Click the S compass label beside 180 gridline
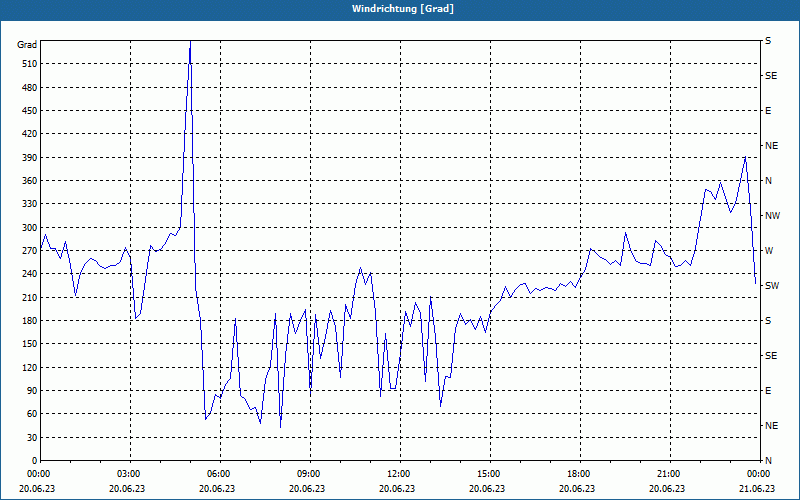The height and width of the screenshot is (500, 800). 768,321
